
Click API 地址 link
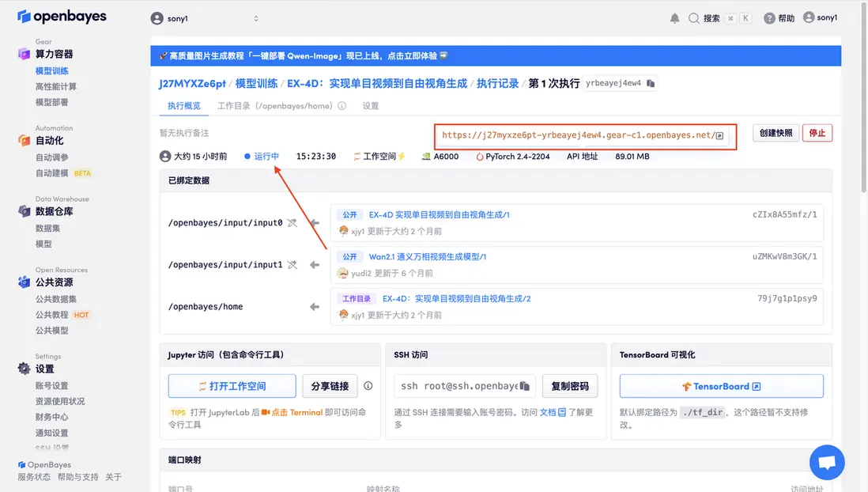582,157
